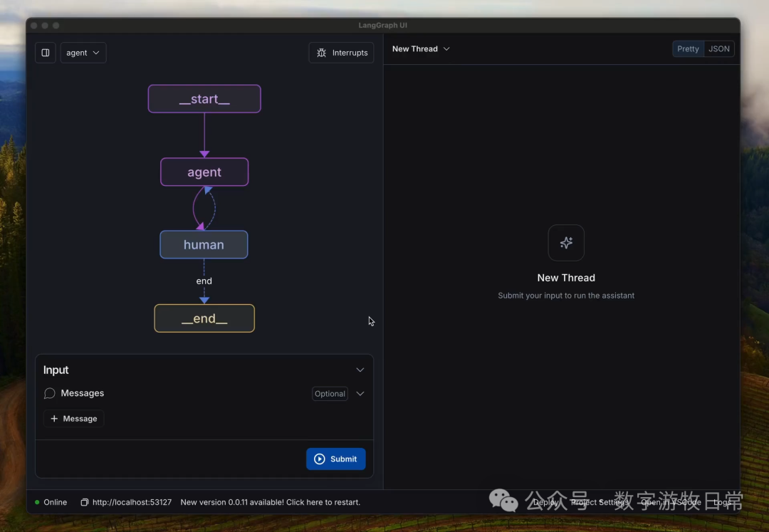
Task: Select the __start__ node in graph
Action: pos(204,99)
